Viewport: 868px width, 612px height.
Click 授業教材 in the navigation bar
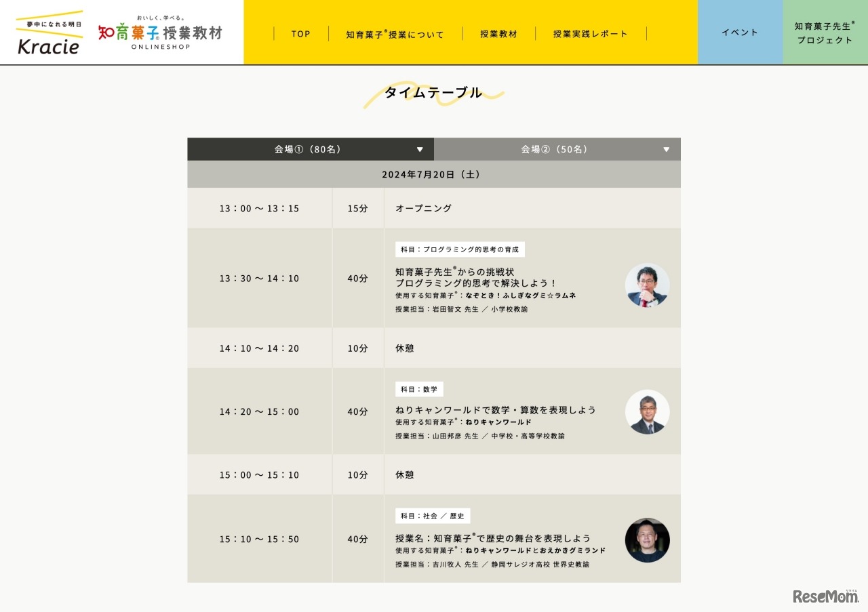(x=498, y=33)
